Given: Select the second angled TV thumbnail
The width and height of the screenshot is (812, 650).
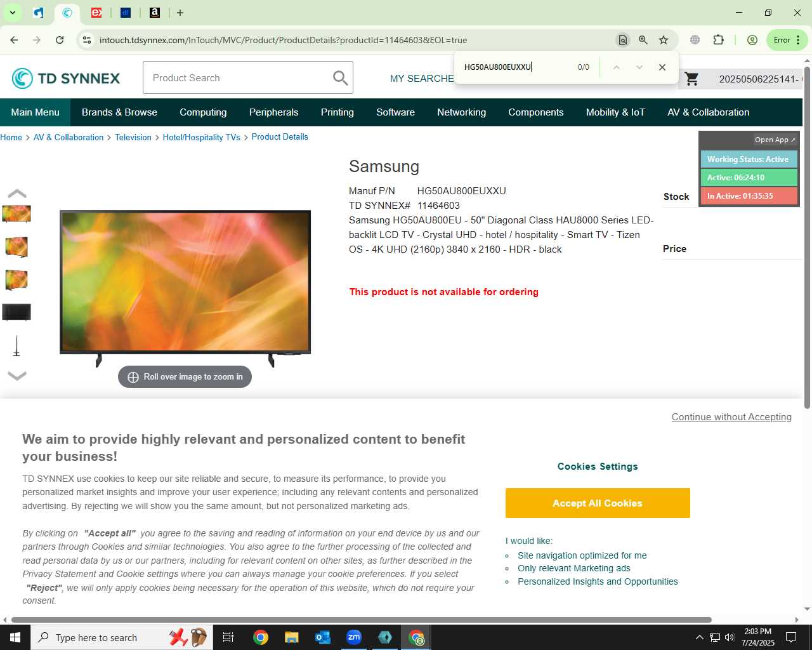Looking at the screenshot, I should [16, 246].
